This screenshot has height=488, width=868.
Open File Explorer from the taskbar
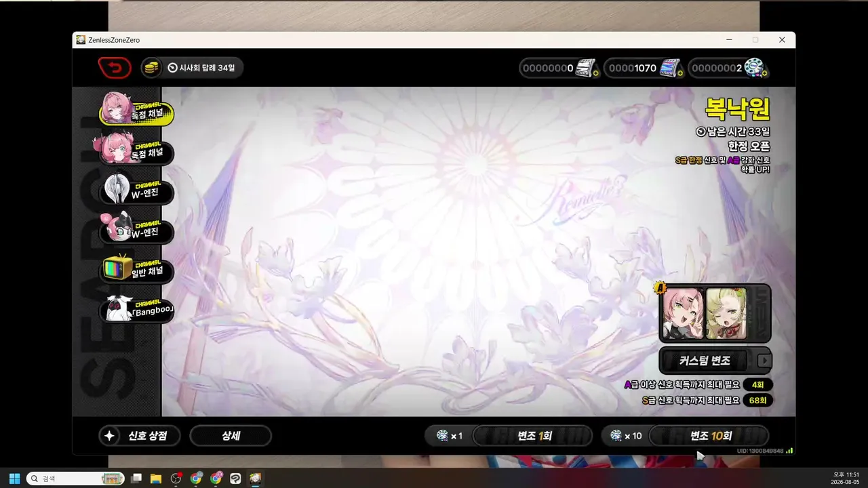[156, 479]
